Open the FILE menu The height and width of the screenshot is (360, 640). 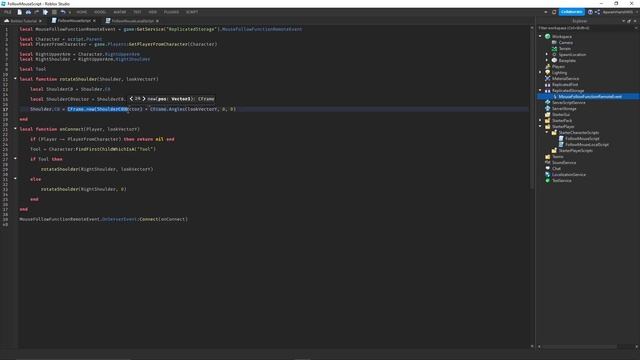pyautogui.click(x=8, y=12)
